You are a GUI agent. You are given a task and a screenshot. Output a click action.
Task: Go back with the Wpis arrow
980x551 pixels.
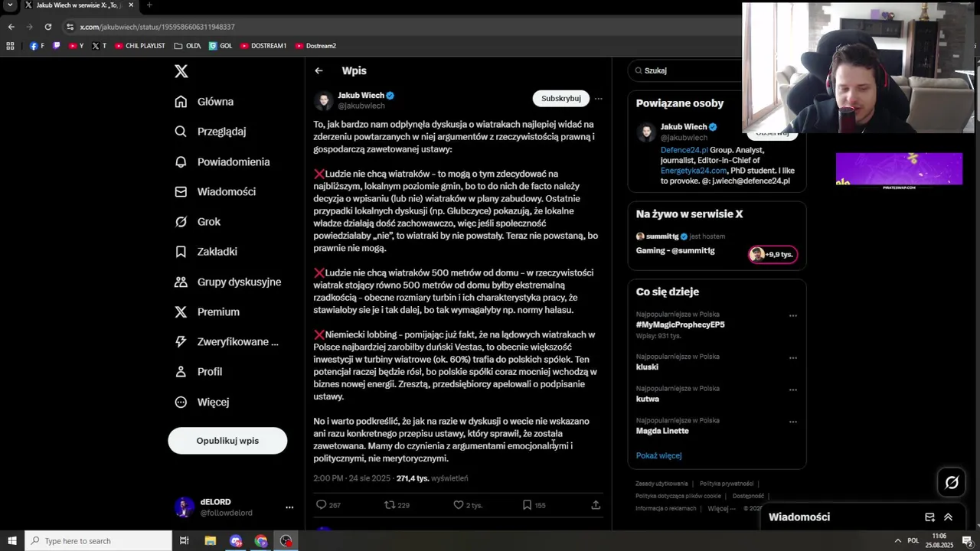pos(318,70)
